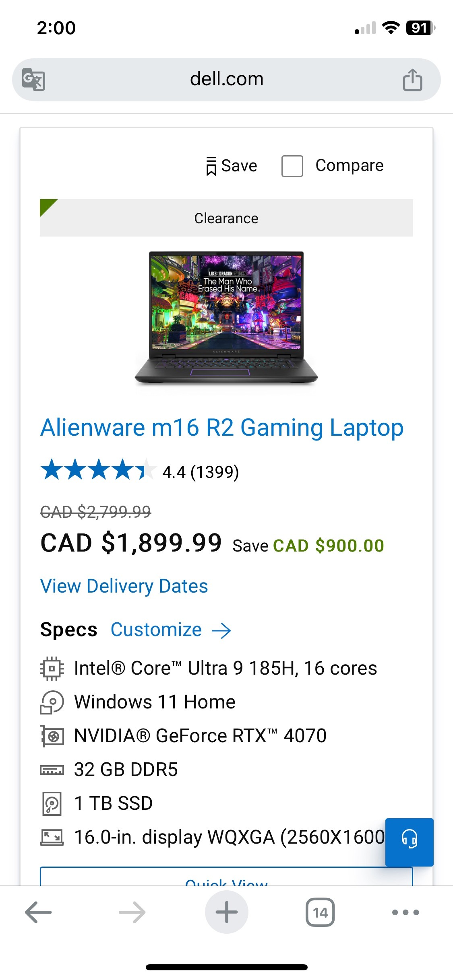
Task: Tap the processor chip spec icon
Action: click(52, 668)
